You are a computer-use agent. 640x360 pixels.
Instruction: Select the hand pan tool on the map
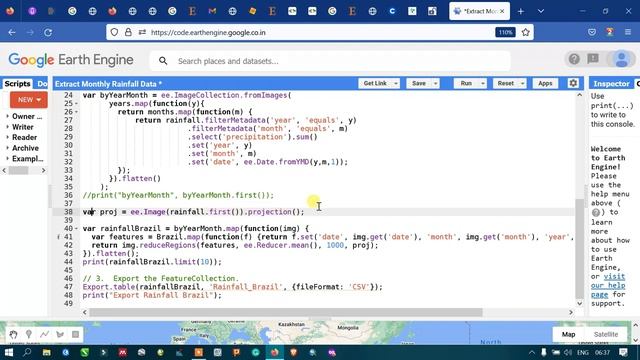coord(13,335)
